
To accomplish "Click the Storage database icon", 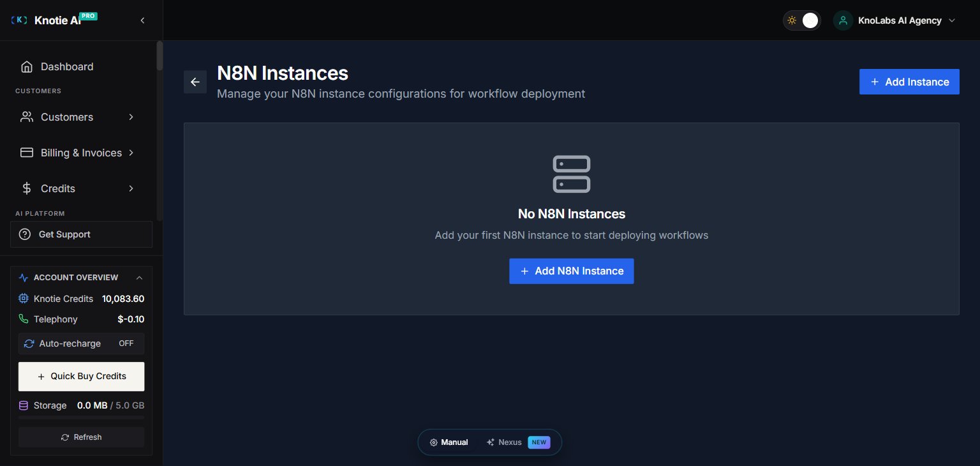I will 24,405.
